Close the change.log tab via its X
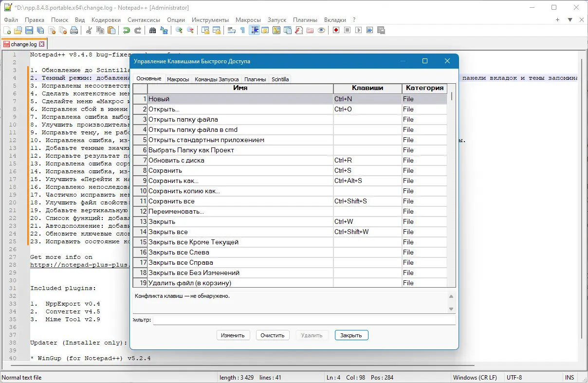Viewport: 588px width, 383px height. (42, 44)
